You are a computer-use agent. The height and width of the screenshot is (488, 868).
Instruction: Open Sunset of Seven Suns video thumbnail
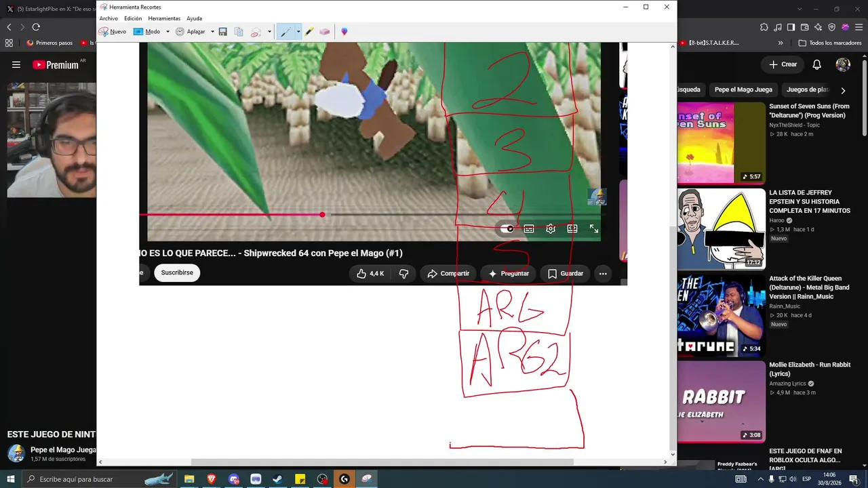point(721,143)
